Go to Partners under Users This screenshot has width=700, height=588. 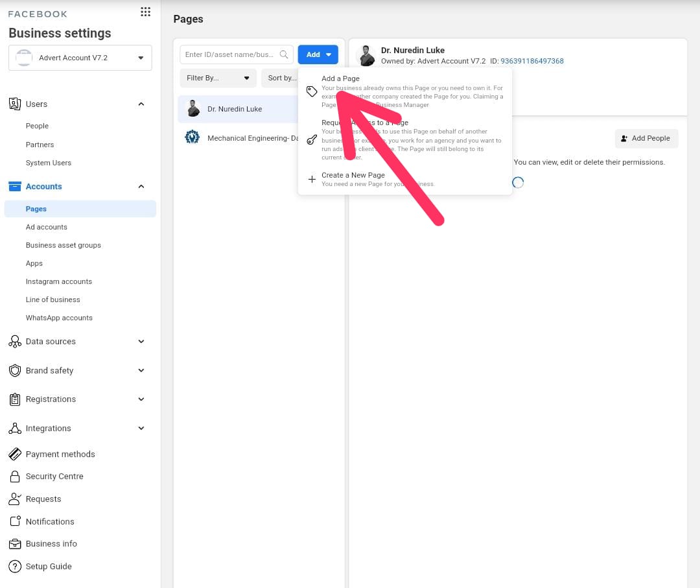pyautogui.click(x=40, y=145)
